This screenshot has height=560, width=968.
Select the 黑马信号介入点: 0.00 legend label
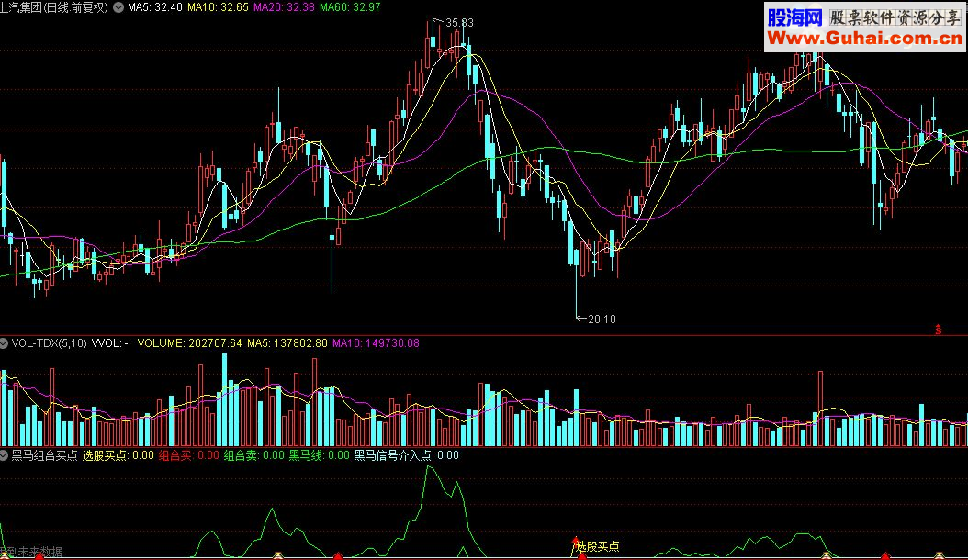point(406,455)
